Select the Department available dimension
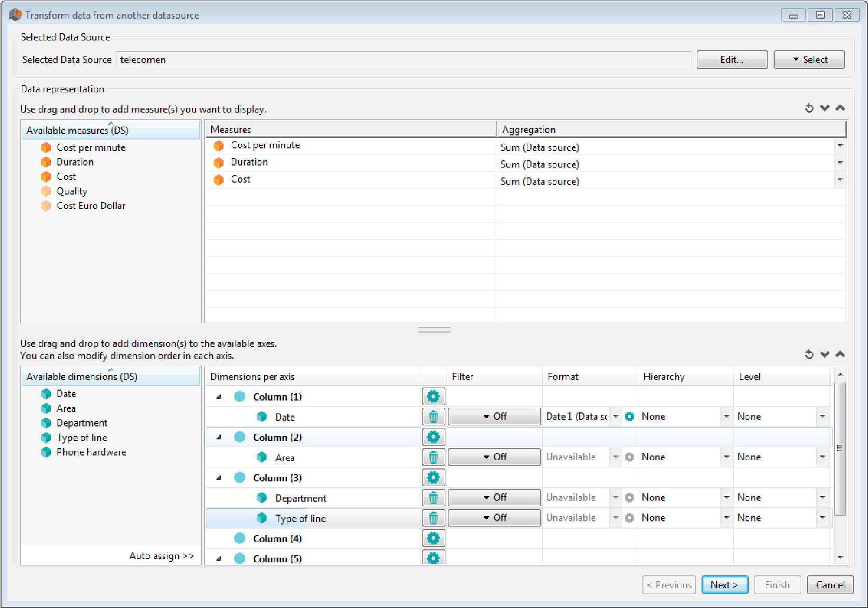Screen dimensions: 868x608 tap(82, 423)
